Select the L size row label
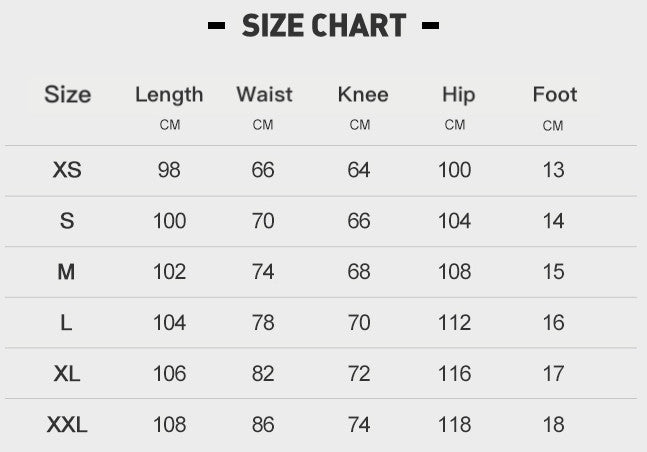This screenshot has width=647, height=452. point(67,323)
